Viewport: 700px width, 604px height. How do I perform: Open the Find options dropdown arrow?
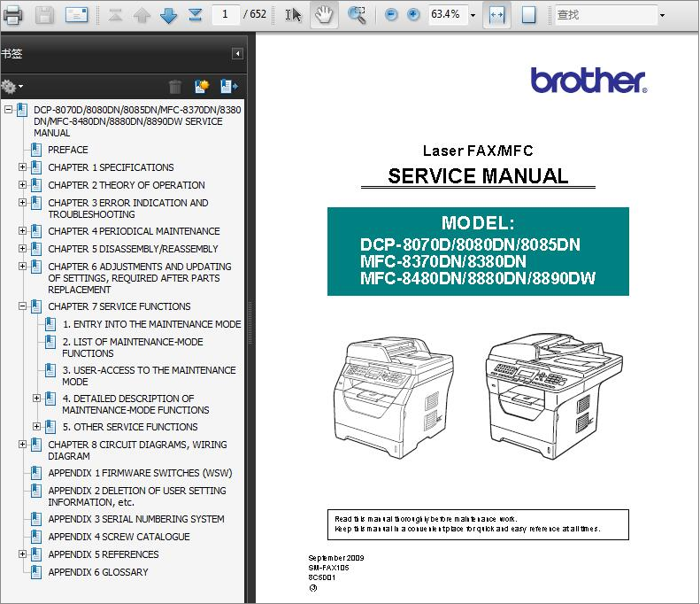(663, 15)
